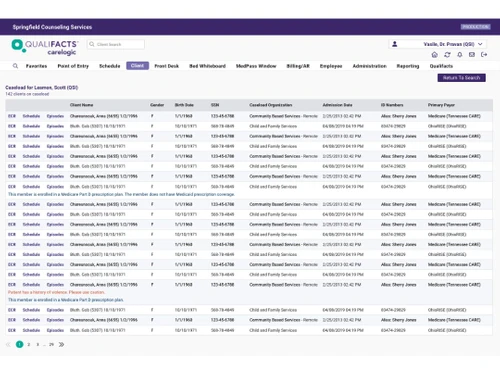Click the Springfield Counseling Services title
The height and width of the screenshot is (375, 500).
[52, 27]
